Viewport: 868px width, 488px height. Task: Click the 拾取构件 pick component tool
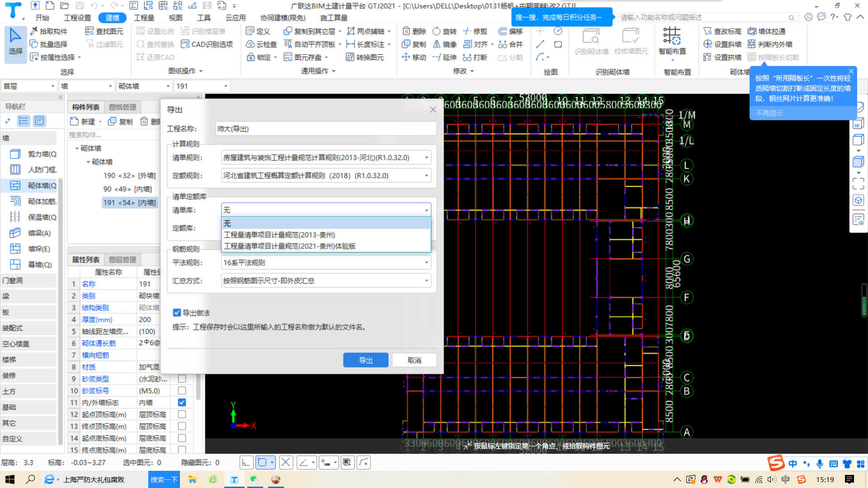point(49,31)
